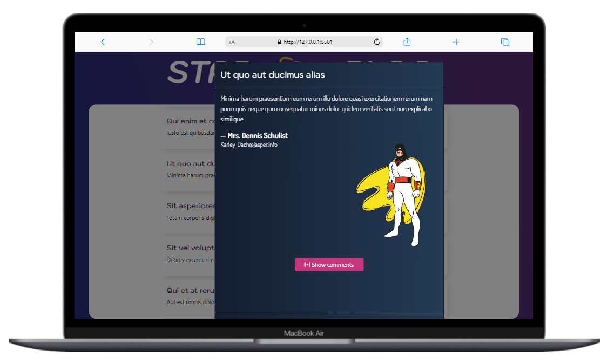Open the share sheet icon
The image size is (608, 364).
click(x=407, y=42)
